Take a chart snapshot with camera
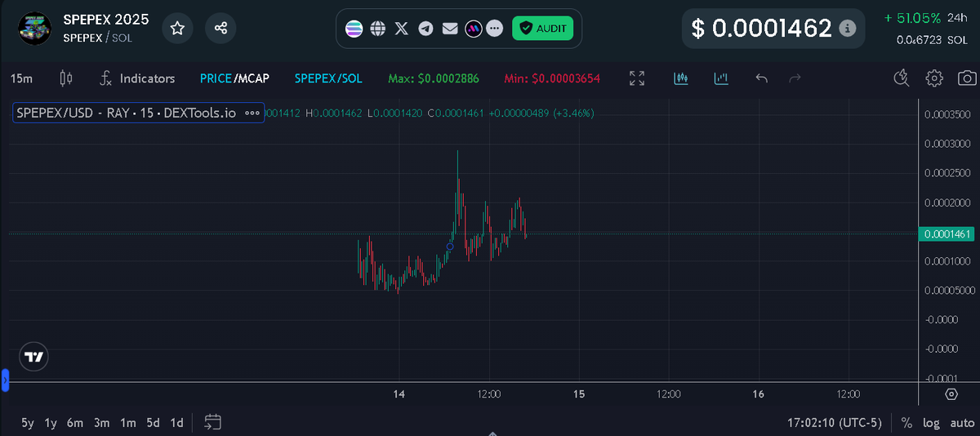The height and width of the screenshot is (436, 980). [x=967, y=78]
